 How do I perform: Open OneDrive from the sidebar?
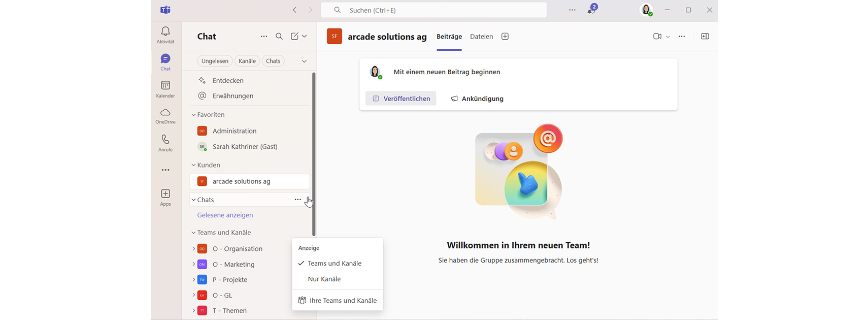click(165, 116)
